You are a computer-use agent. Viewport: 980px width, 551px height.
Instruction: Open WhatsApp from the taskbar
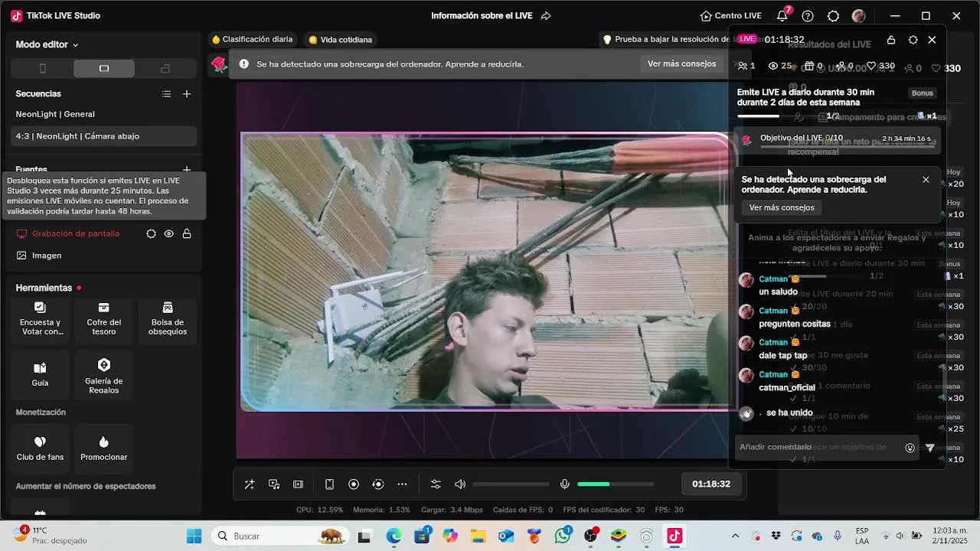[563, 536]
